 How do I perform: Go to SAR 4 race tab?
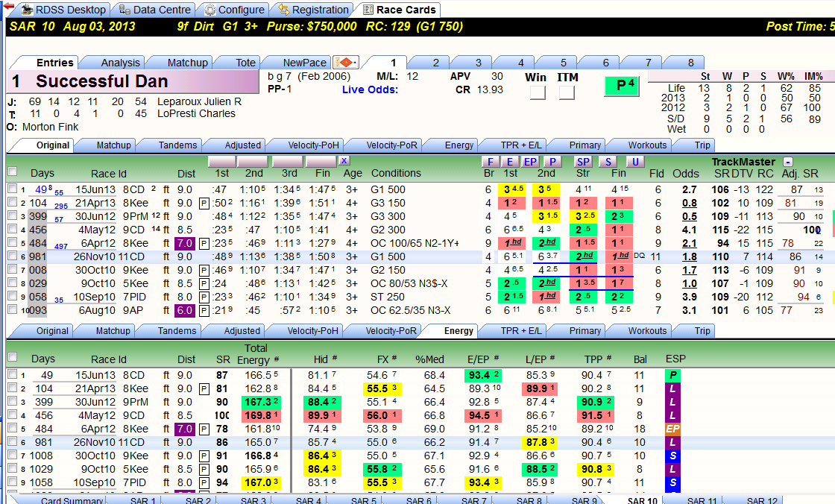309,500
